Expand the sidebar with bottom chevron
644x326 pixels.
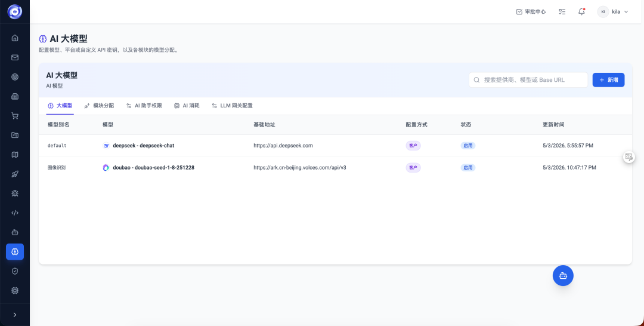[x=15, y=315]
